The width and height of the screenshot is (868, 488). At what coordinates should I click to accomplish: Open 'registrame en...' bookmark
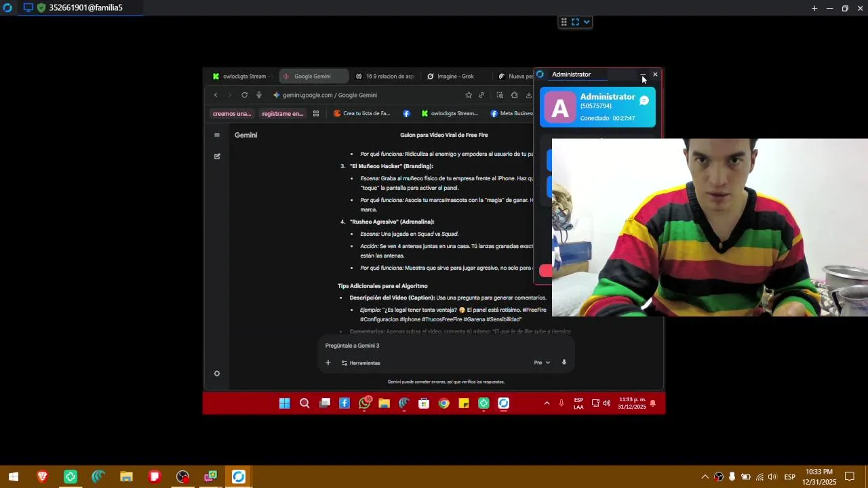(x=282, y=113)
